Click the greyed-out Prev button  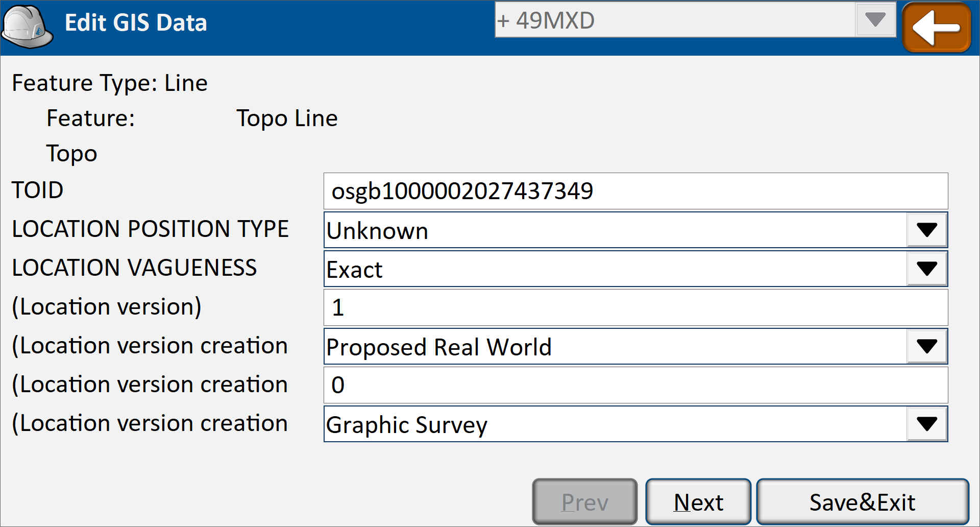(585, 502)
